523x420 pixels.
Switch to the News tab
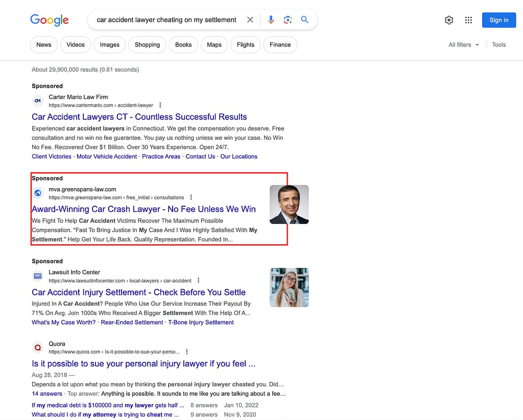[44, 45]
